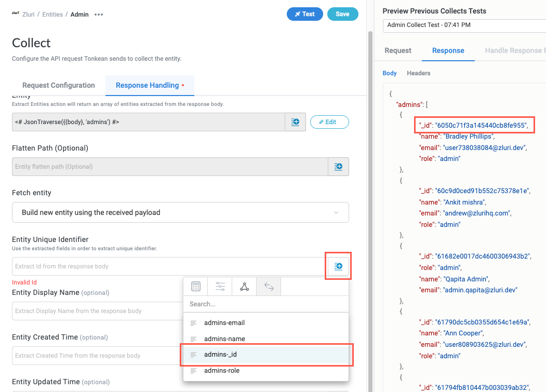546x392 pixels.
Task: Click insert-field icon beside JsonTraverse expression
Action: [x=295, y=122]
